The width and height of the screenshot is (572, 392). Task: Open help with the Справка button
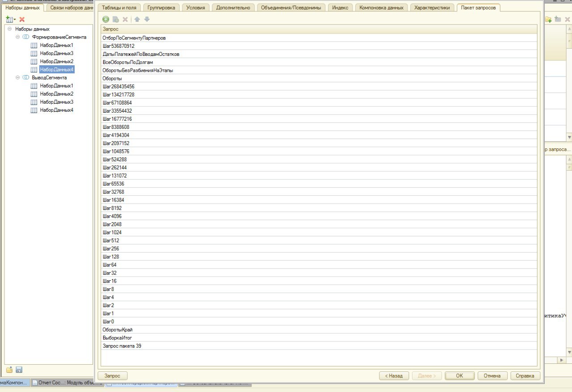click(525, 376)
